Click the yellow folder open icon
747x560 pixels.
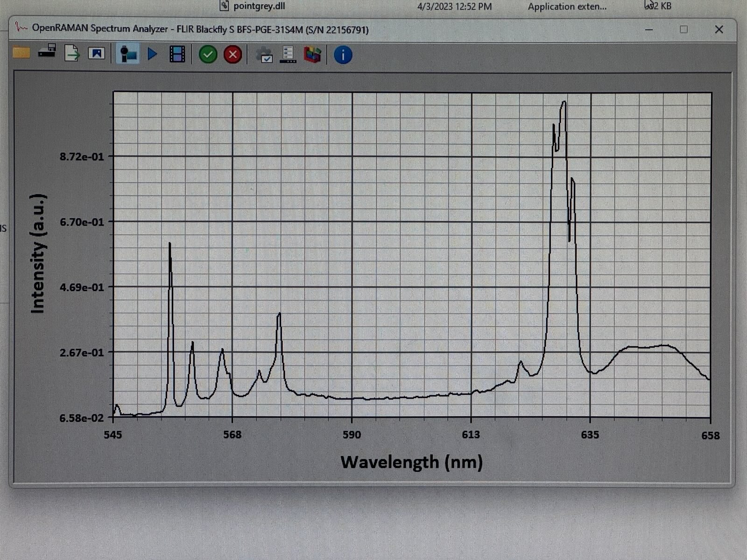pos(21,53)
